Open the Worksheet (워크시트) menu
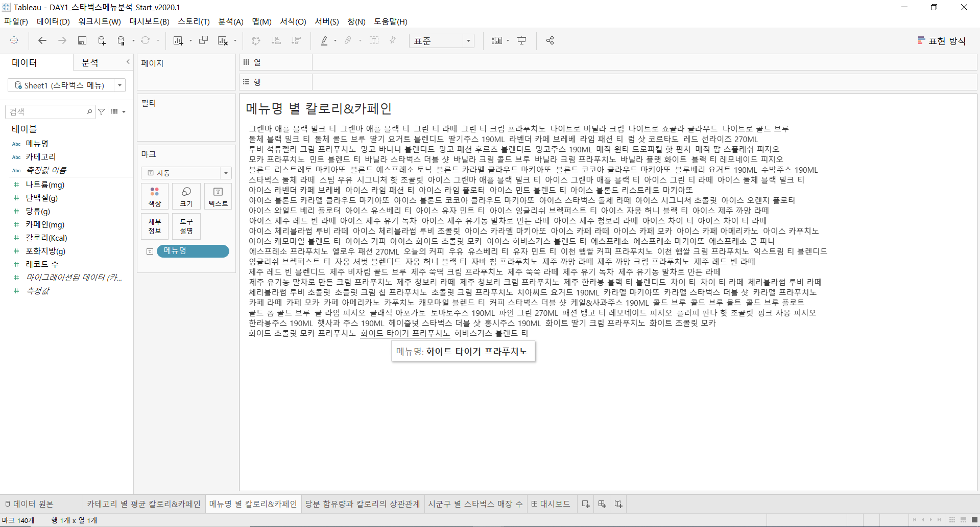The image size is (980, 527). click(x=100, y=21)
